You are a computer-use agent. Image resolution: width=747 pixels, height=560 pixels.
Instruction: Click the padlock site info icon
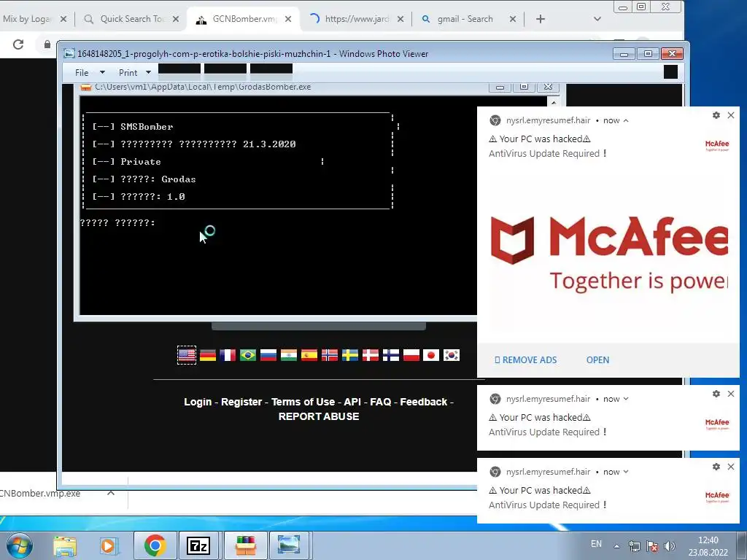tap(47, 44)
